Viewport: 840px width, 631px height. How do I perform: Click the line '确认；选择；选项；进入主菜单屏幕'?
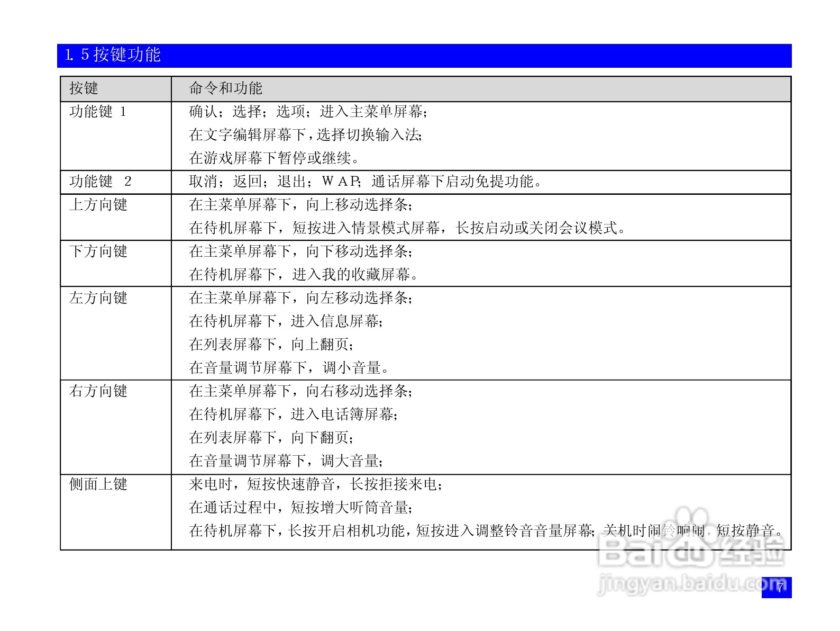(x=308, y=112)
